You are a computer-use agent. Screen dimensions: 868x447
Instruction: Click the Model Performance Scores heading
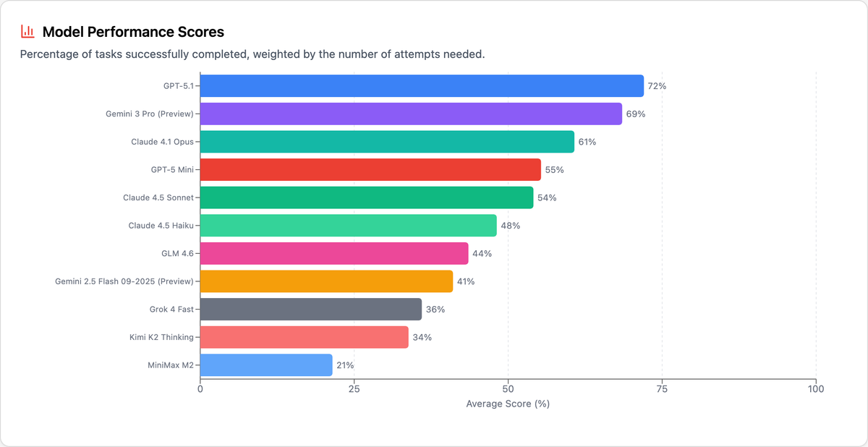[x=133, y=32]
